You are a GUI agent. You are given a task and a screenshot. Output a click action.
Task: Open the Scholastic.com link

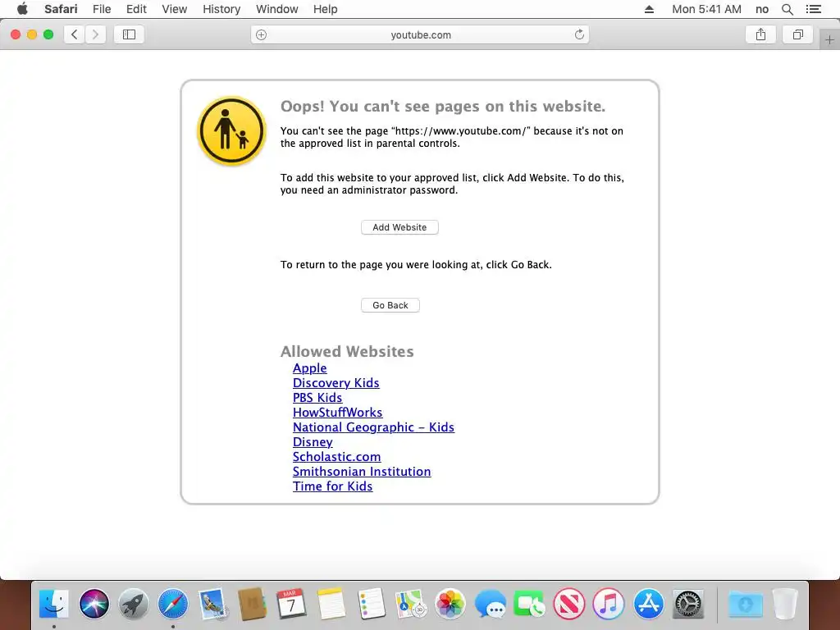tap(336, 456)
